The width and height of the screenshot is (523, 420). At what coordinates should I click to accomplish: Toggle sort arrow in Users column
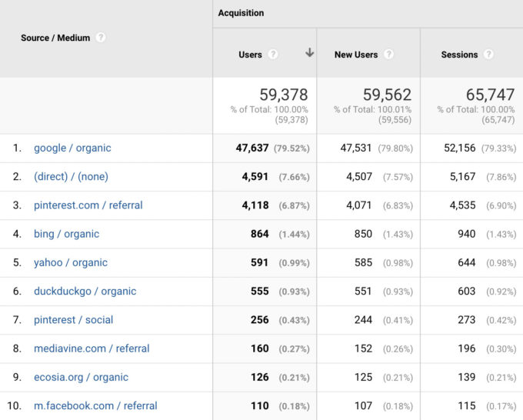(x=309, y=52)
